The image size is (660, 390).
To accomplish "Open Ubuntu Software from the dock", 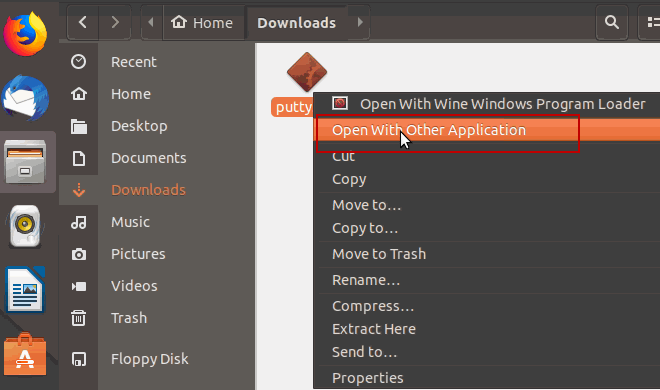I will pyautogui.click(x=25, y=355).
